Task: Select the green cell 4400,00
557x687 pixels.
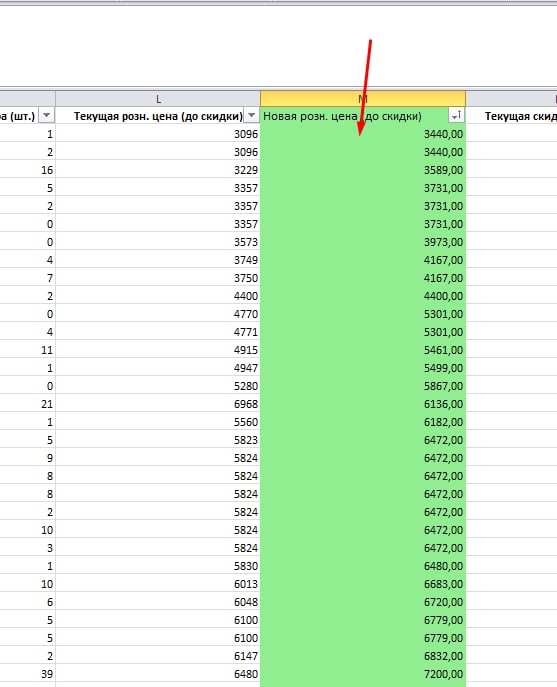Action: 363,296
